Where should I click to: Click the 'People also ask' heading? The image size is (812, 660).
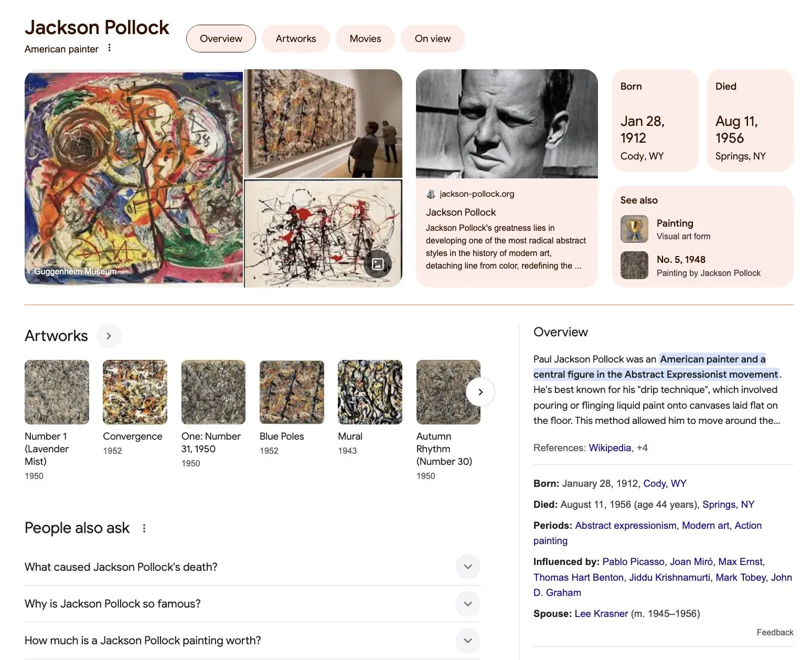pos(77,528)
